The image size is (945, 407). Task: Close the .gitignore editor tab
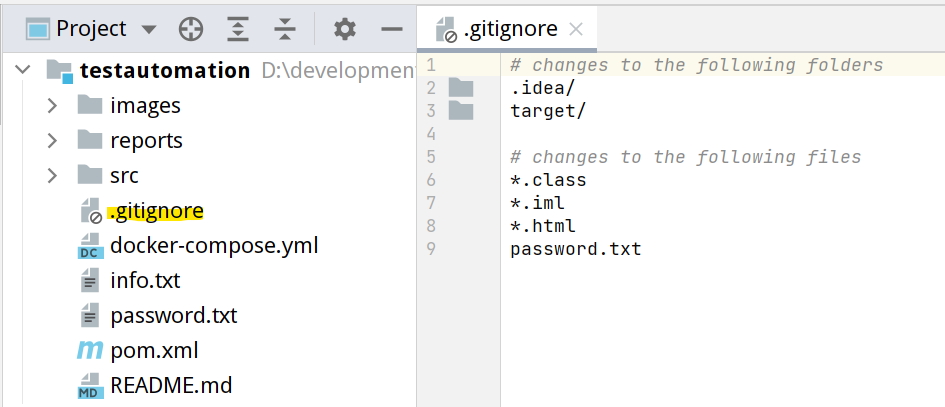pos(576,29)
